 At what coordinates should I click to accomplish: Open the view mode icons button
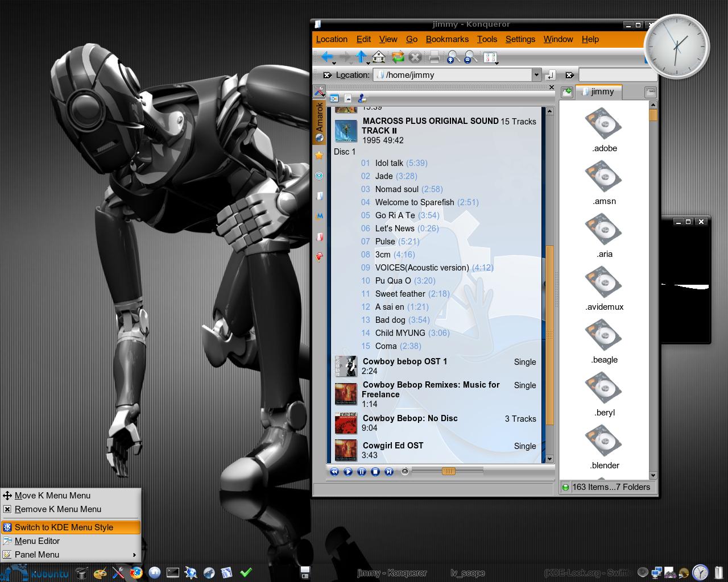(490, 57)
